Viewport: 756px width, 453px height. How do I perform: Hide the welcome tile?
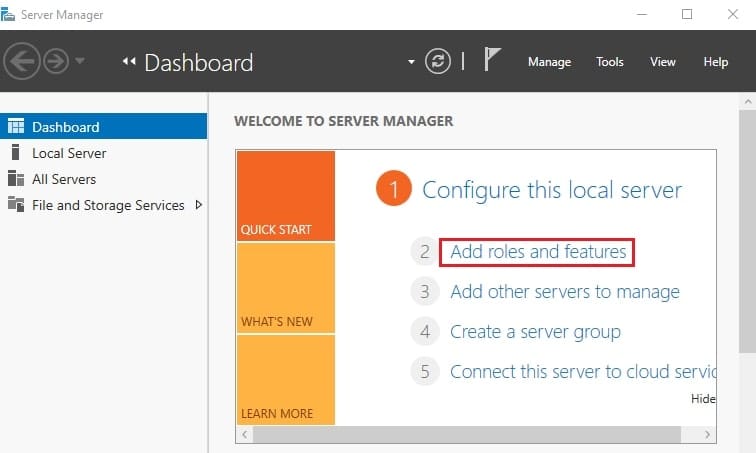(703, 399)
